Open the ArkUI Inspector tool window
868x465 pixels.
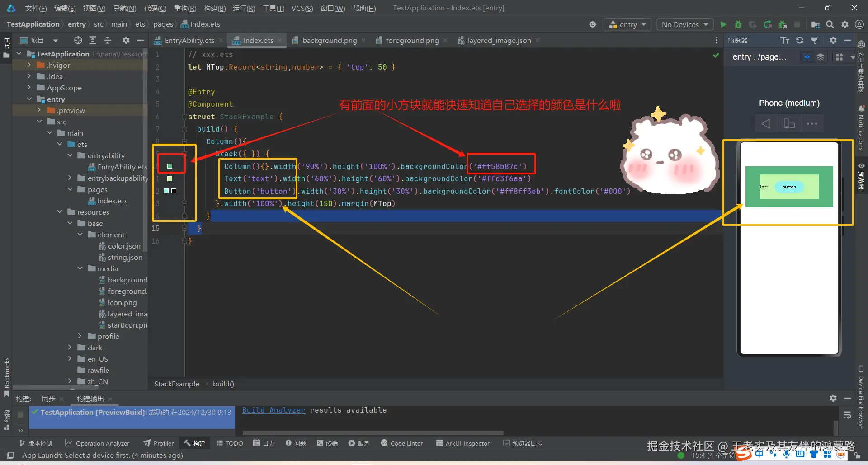tap(462, 443)
